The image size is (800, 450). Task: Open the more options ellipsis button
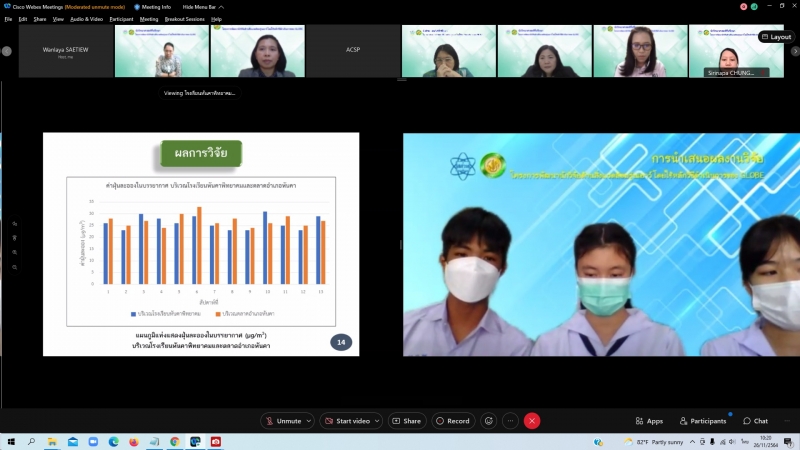point(511,421)
